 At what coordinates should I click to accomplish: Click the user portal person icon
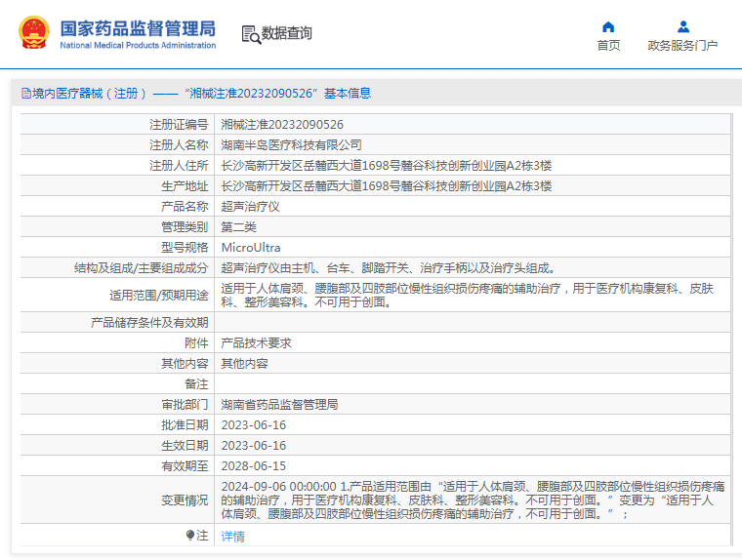click(682, 26)
